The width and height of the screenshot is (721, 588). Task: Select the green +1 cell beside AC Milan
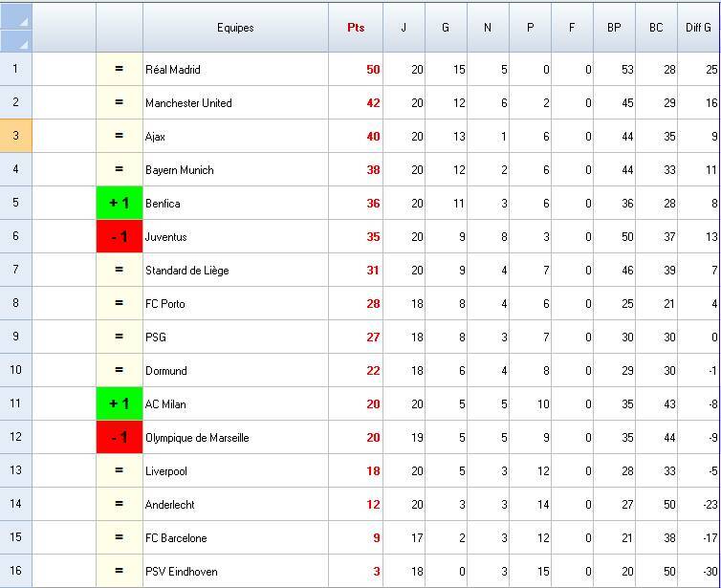(120, 403)
